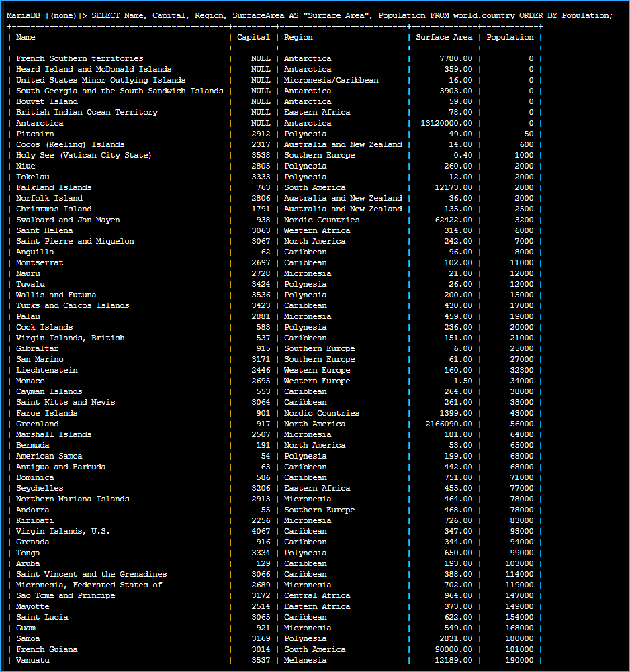Select the Antarctica row
The height and width of the screenshot is (672, 630).
click(39, 123)
